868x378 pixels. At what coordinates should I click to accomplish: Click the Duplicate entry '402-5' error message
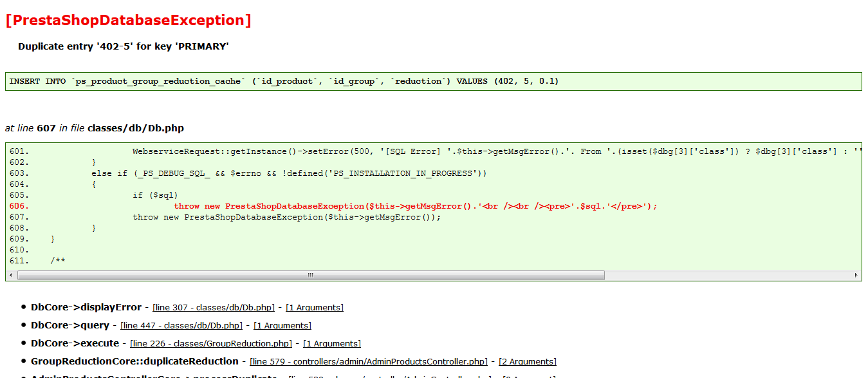[x=124, y=46]
